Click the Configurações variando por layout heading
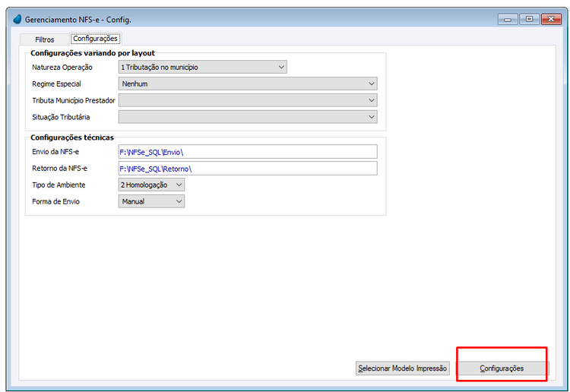Screen dimensions: 570x392 pyautogui.click(x=92, y=53)
